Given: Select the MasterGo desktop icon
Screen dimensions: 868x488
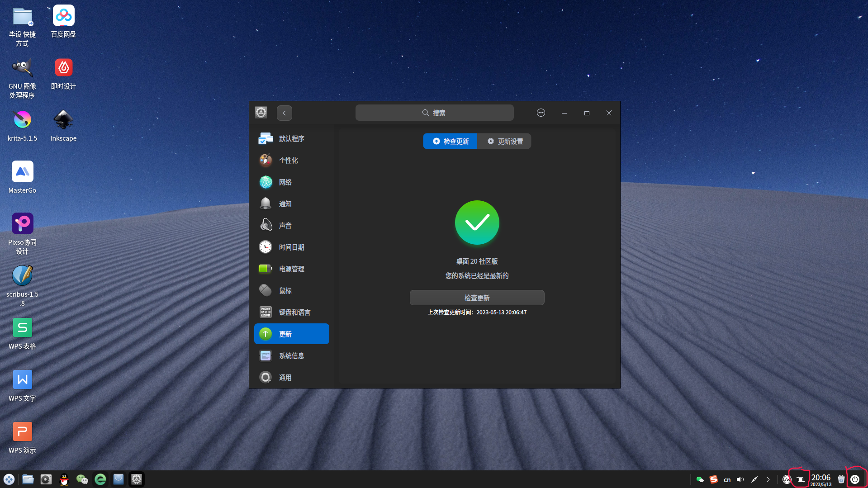Looking at the screenshot, I should [x=22, y=178].
